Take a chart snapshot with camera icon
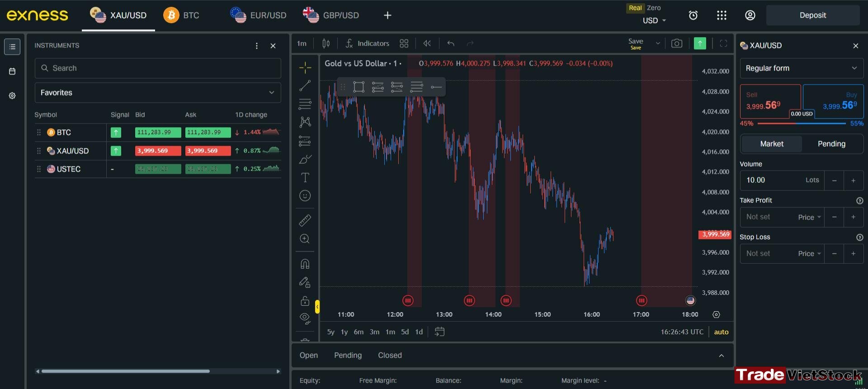Image resolution: width=868 pixels, height=389 pixels. pos(677,43)
